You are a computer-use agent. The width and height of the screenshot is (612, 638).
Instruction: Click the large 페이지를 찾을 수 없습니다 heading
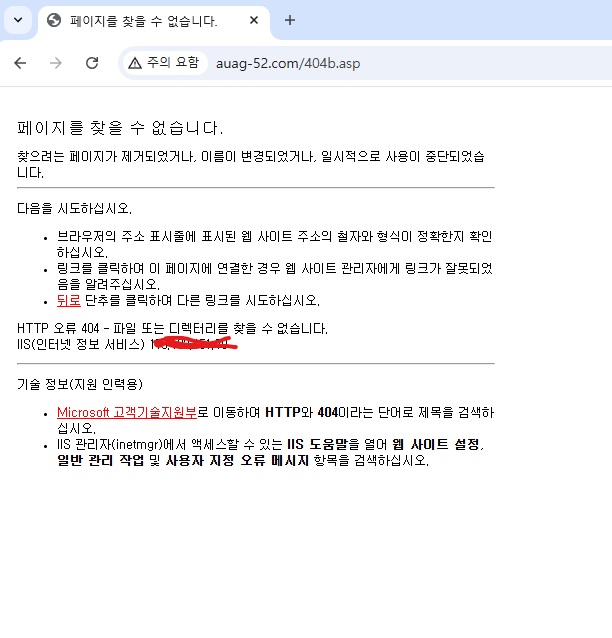[x=120, y=128]
